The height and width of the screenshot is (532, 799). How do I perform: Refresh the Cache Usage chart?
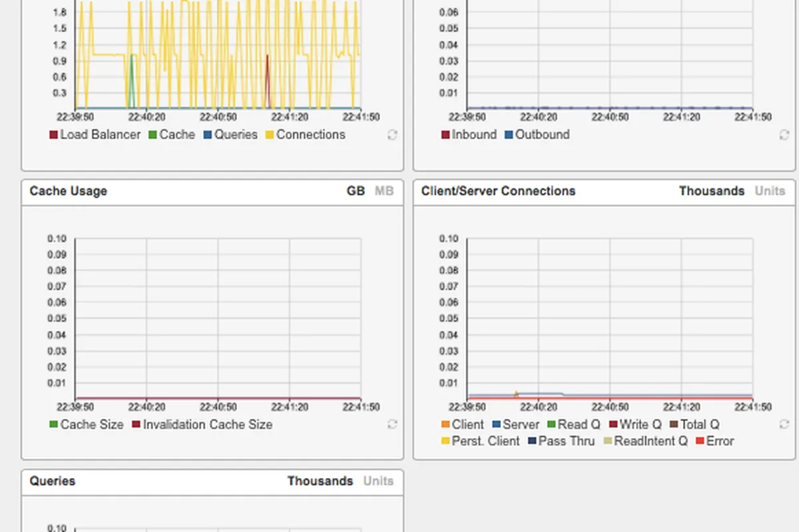click(x=392, y=424)
